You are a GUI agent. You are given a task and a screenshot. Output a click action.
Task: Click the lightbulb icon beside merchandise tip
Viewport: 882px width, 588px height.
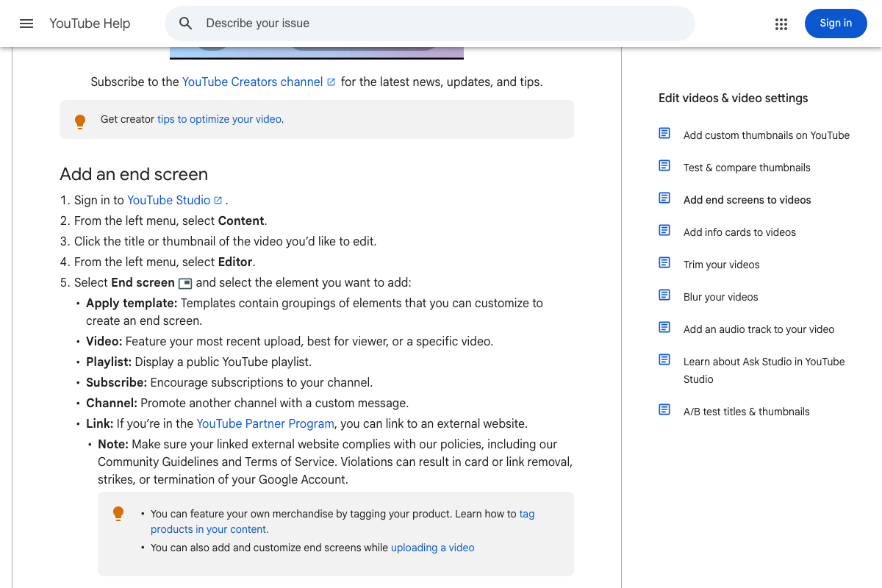[x=118, y=513]
